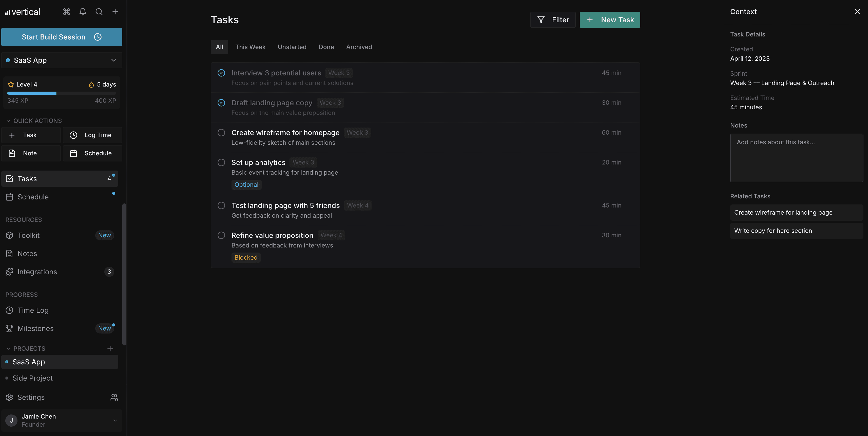The height and width of the screenshot is (436, 868).
Task: Click the plus icon in top sidebar
Action: tap(115, 12)
